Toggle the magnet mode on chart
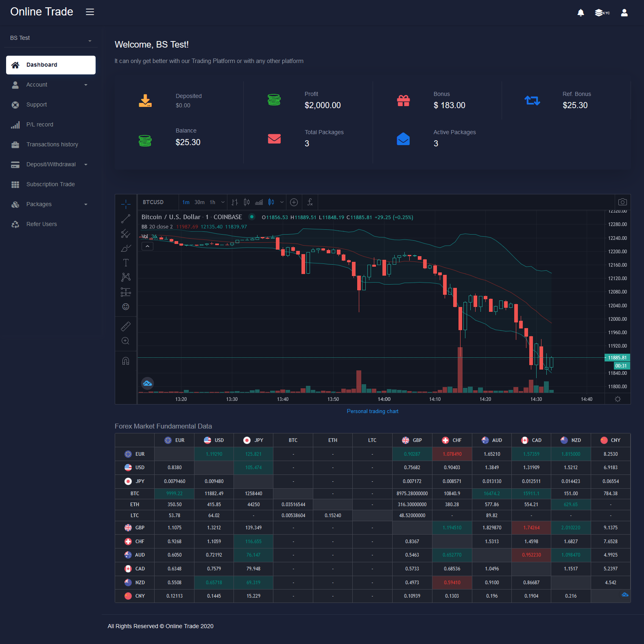644x644 pixels. (x=126, y=361)
